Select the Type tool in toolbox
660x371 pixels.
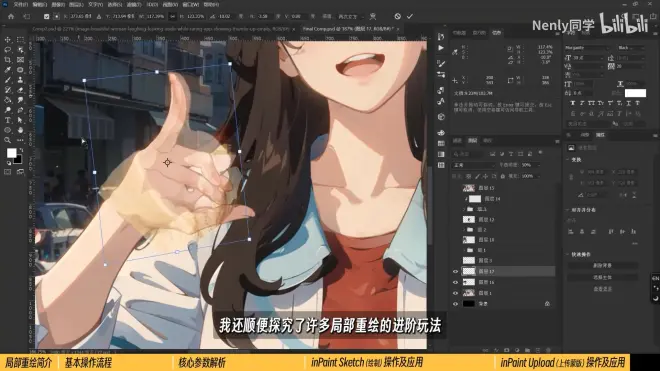8,120
